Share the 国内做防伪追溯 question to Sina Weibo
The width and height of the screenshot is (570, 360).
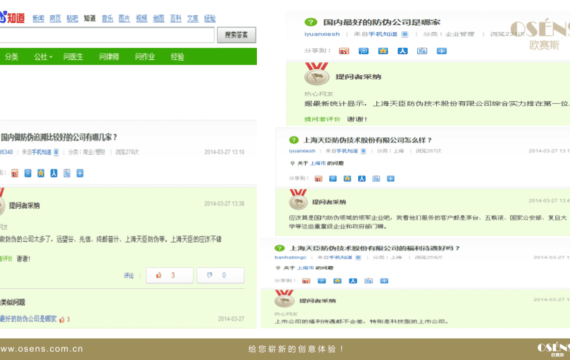coord(15,173)
